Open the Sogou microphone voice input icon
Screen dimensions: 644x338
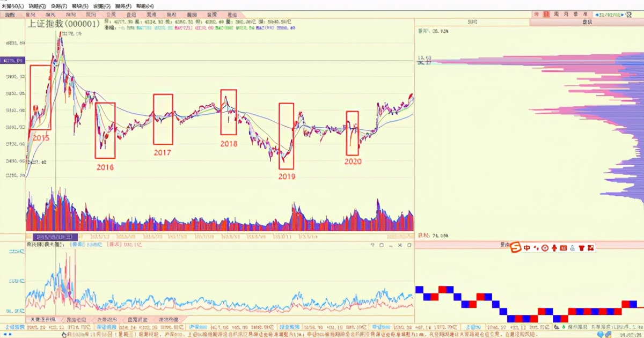click(x=554, y=248)
